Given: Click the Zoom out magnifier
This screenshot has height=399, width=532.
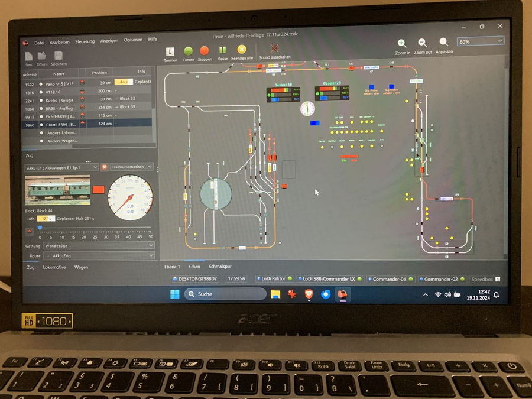Looking at the screenshot, I should [x=423, y=43].
